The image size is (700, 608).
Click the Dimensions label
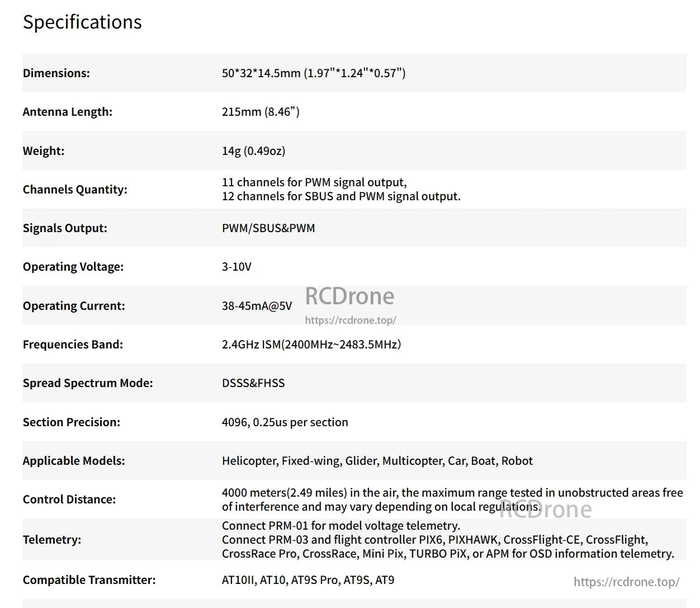(56, 73)
